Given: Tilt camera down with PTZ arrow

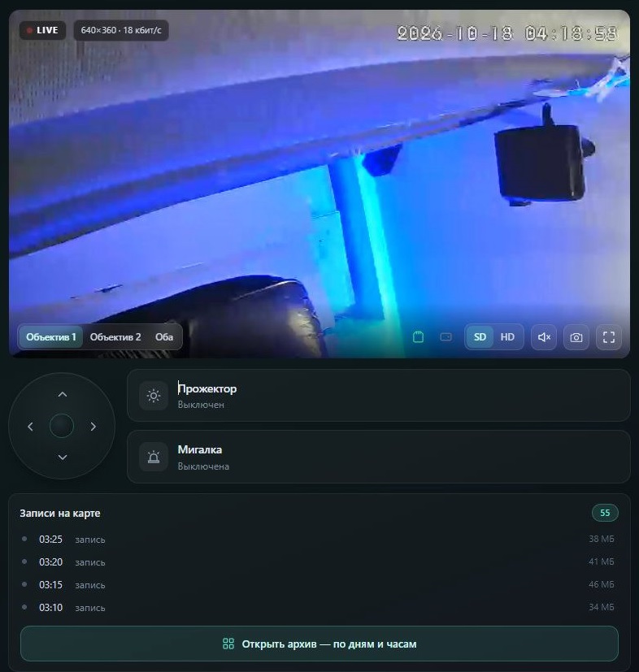Looking at the screenshot, I should [62, 457].
